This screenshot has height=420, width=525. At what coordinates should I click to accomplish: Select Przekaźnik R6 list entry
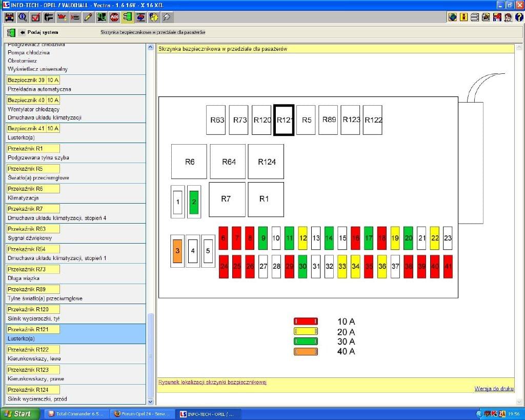click(33, 189)
